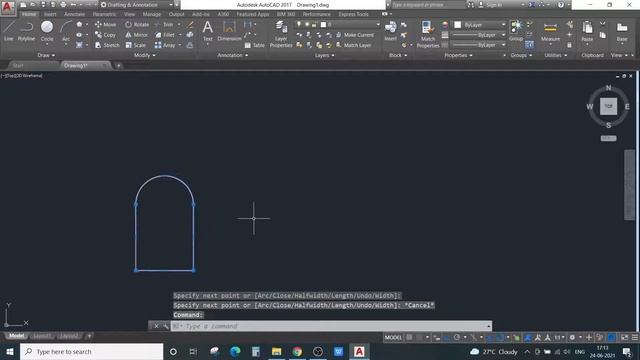Activate the Trim command

pos(164,24)
